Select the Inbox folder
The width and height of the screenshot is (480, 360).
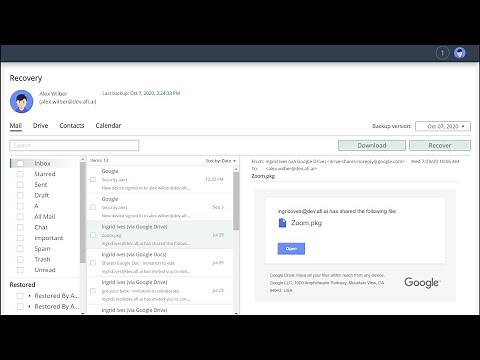42,163
